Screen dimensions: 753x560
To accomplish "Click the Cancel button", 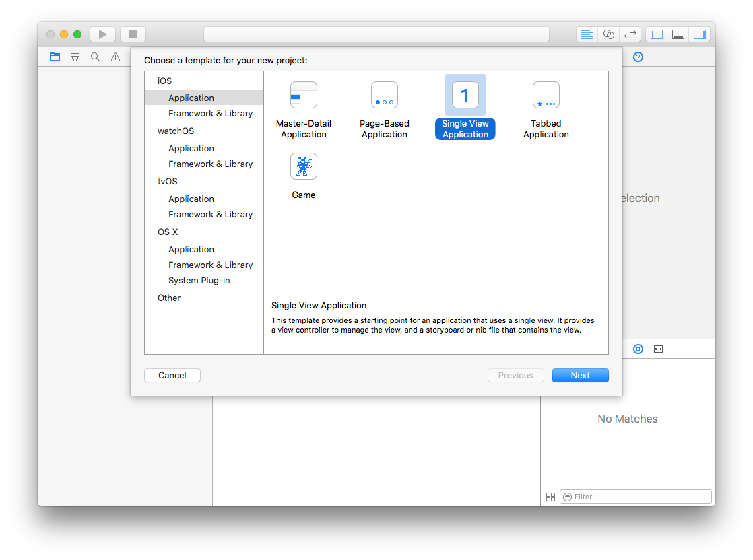I will click(172, 376).
